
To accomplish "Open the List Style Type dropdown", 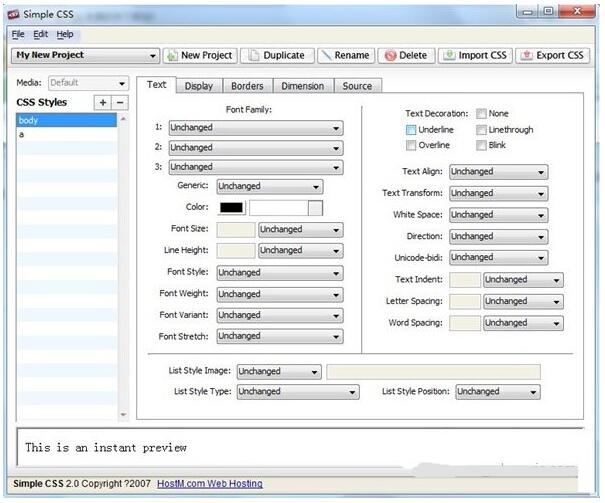I will click(298, 392).
